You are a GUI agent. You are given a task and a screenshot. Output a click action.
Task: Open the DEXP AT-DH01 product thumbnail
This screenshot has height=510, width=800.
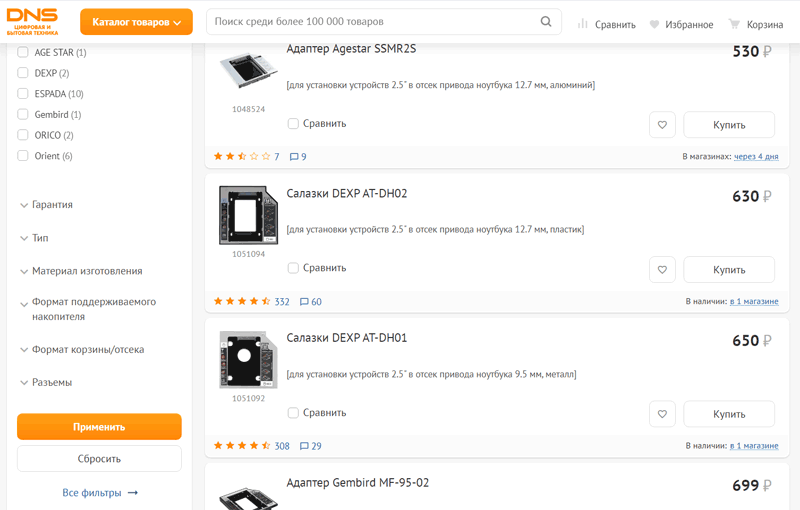[248, 360]
